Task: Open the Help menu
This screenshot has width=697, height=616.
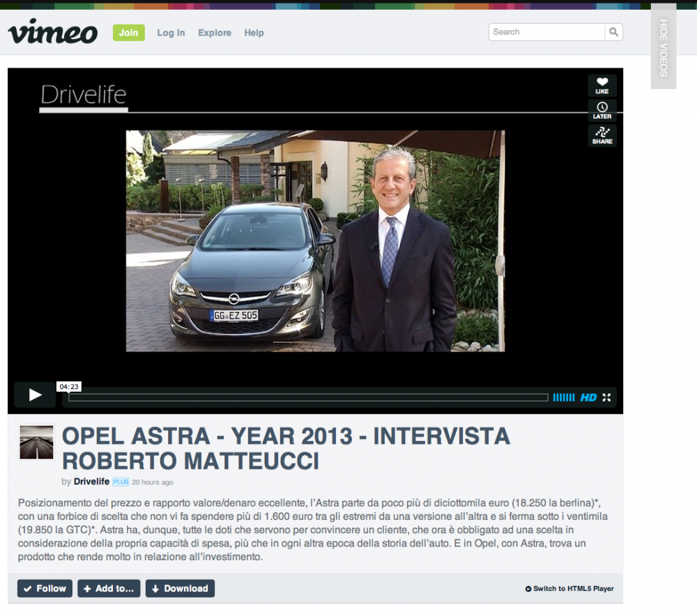Action: click(254, 32)
